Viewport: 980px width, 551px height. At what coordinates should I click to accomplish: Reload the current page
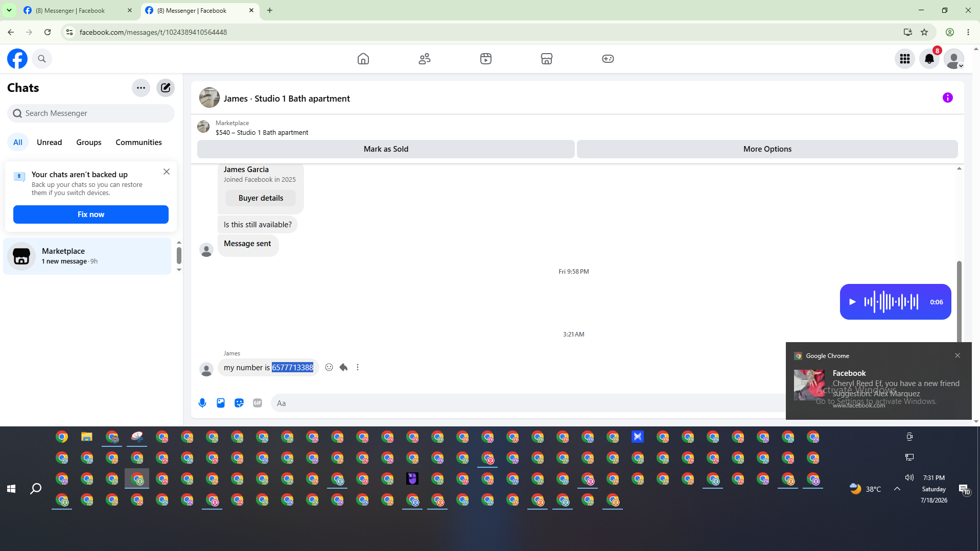(48, 32)
